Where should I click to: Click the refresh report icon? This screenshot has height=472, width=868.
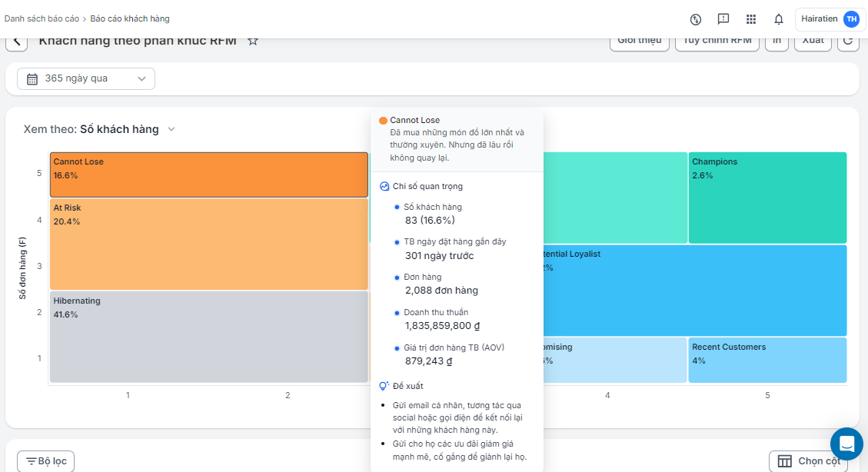(848, 42)
